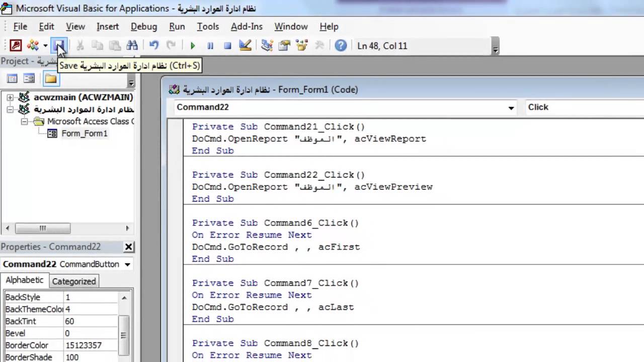644x362 pixels.
Task: Click the Cut scissors icon
Action: [80, 46]
